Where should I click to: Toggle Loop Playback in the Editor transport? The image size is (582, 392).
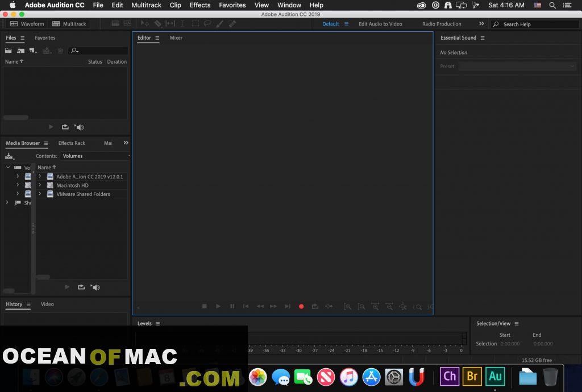pos(315,306)
